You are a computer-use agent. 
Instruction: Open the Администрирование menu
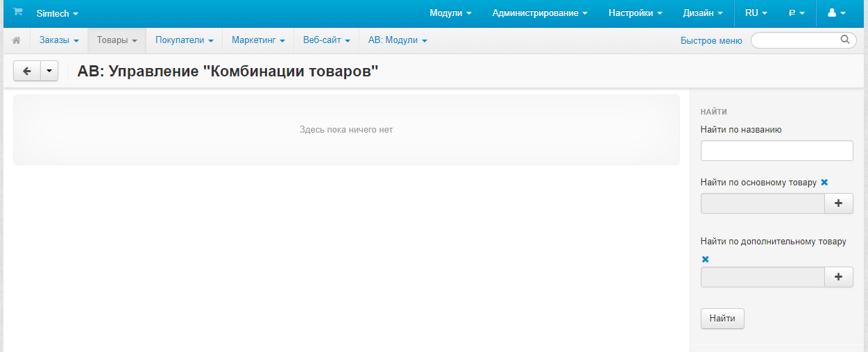coord(539,13)
